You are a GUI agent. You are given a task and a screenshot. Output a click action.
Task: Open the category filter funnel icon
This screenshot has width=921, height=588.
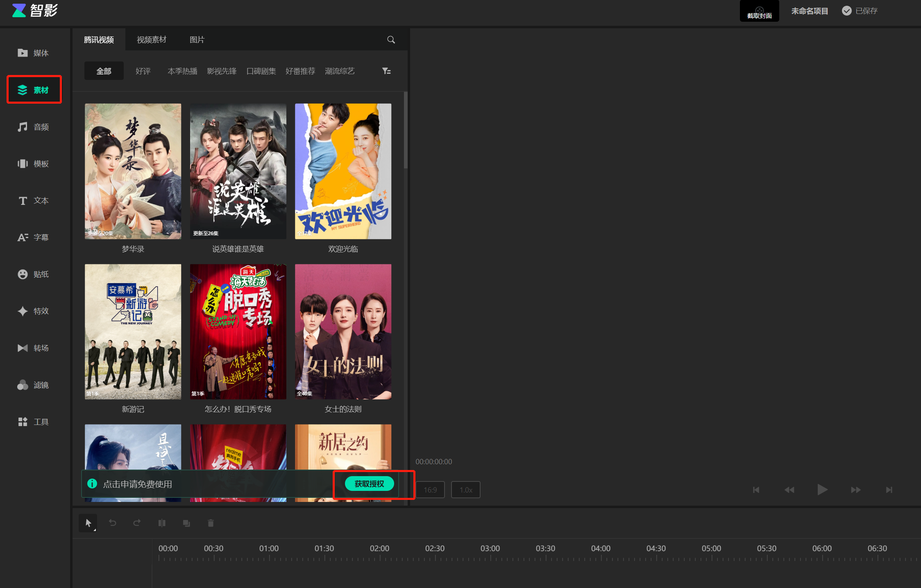pyautogui.click(x=386, y=71)
